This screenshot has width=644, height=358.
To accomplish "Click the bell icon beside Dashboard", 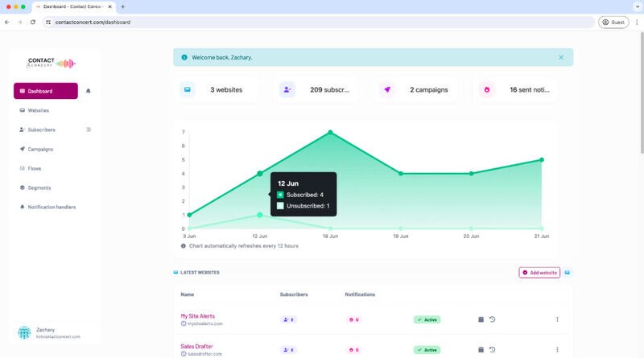I will (x=89, y=91).
